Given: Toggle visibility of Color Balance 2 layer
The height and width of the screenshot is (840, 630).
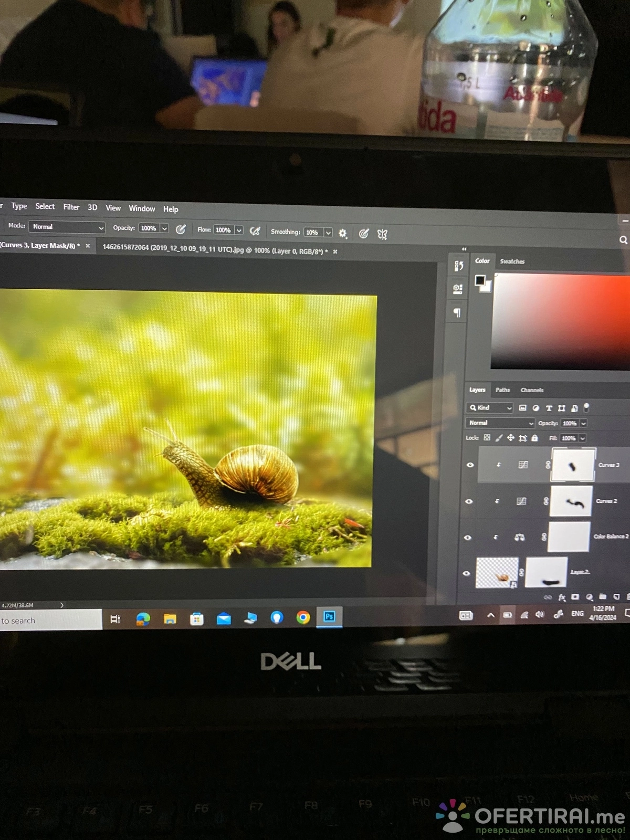Looking at the screenshot, I should click(467, 538).
